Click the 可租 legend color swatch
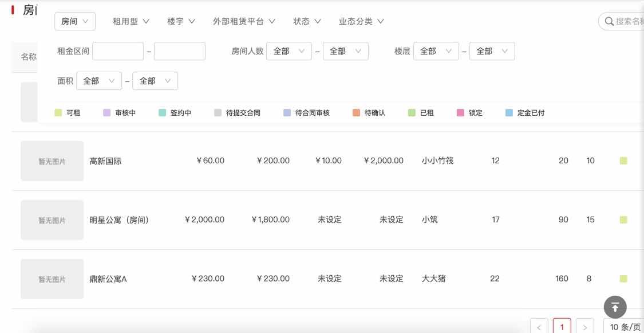The image size is (644, 333). 58,113
